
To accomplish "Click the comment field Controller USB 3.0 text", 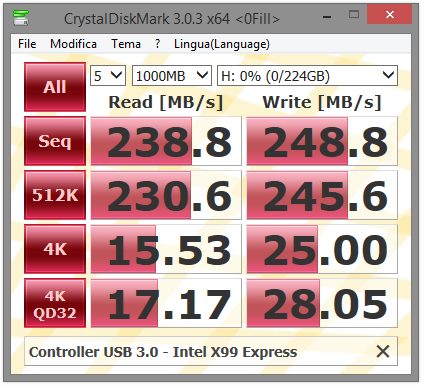I will (x=163, y=352).
